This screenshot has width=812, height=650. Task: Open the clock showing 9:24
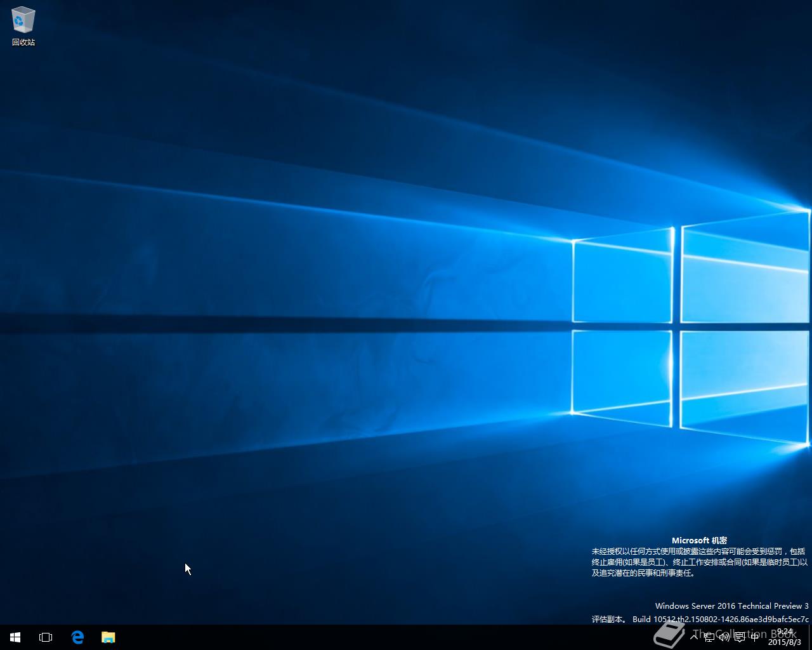click(x=785, y=637)
